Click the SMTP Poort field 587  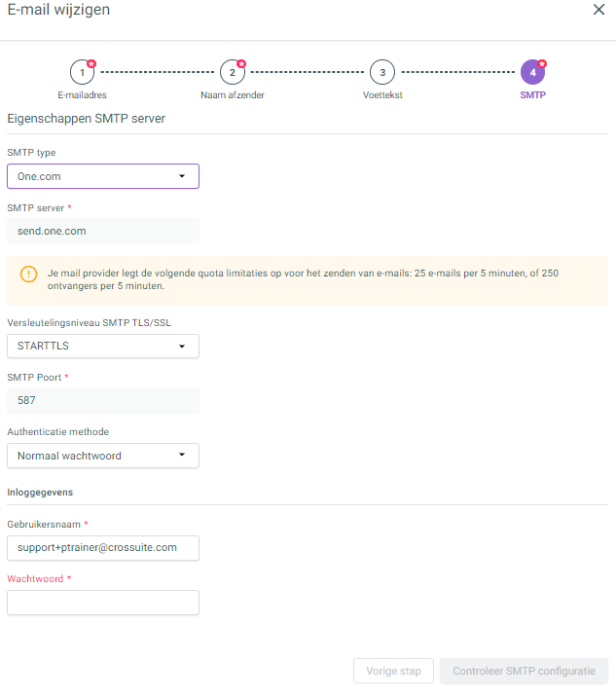pyautogui.click(x=103, y=400)
